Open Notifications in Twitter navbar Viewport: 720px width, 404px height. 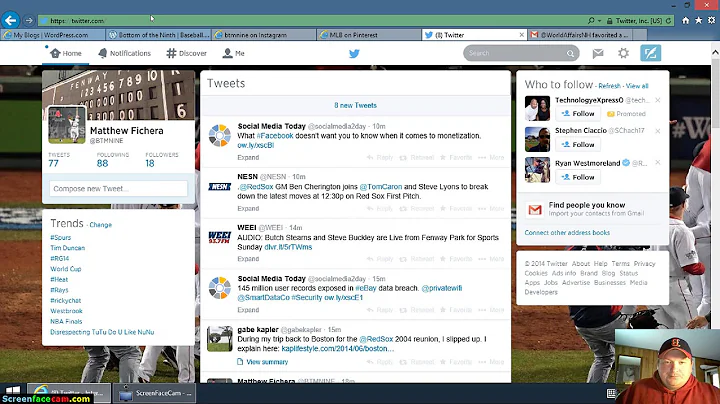coord(124,53)
